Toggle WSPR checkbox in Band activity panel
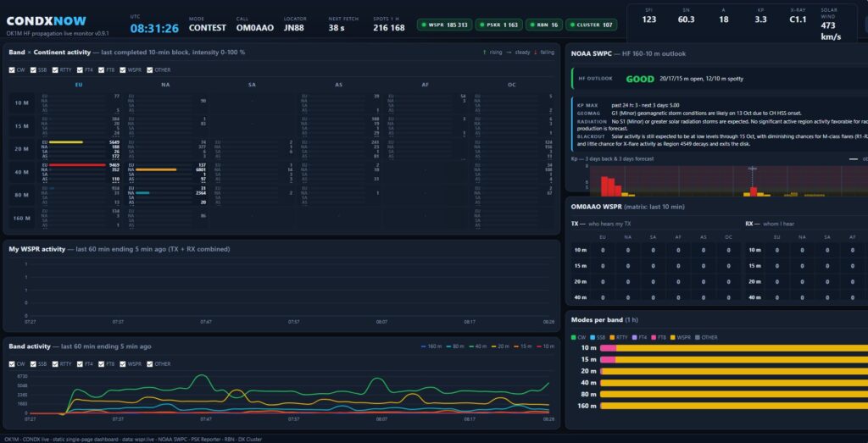The height and width of the screenshot is (443, 868). [123, 364]
